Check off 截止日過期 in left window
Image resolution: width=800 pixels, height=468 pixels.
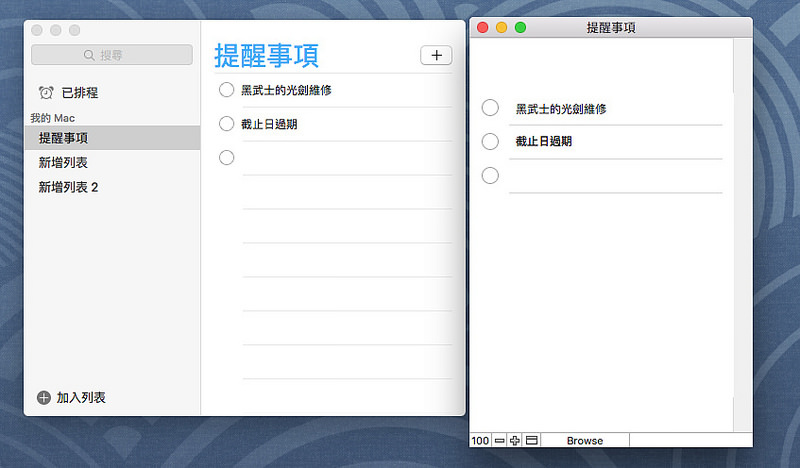(227, 124)
